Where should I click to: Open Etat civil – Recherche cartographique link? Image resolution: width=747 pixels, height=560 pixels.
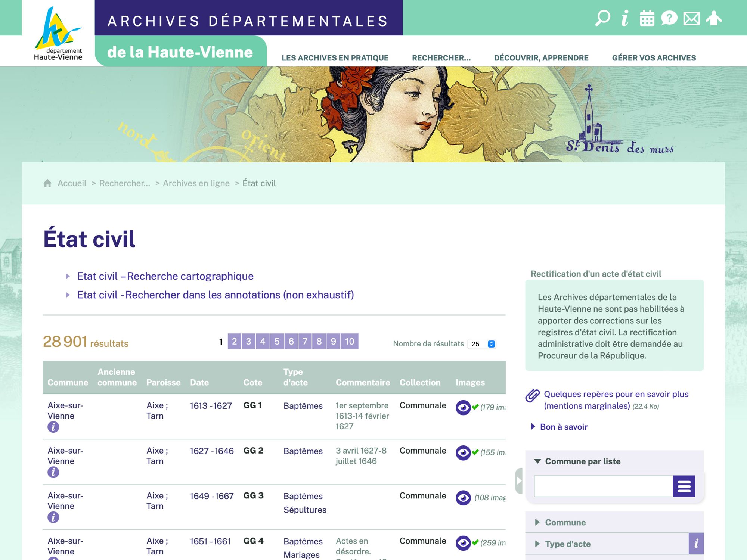coord(165,276)
